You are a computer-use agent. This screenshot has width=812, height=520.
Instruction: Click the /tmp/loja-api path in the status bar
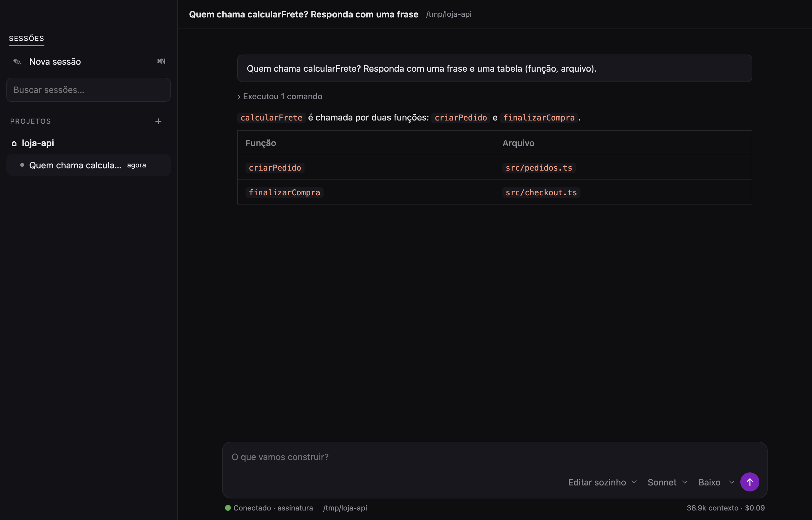click(345, 508)
